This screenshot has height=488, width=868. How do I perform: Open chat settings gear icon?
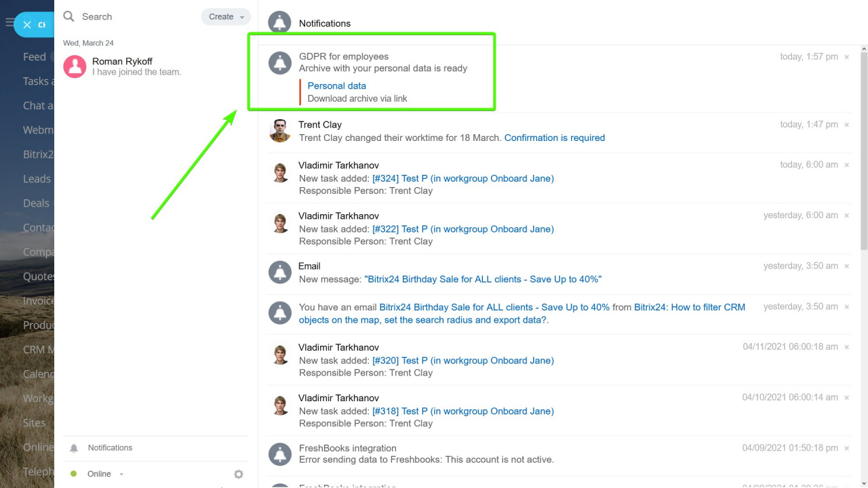pyautogui.click(x=238, y=474)
